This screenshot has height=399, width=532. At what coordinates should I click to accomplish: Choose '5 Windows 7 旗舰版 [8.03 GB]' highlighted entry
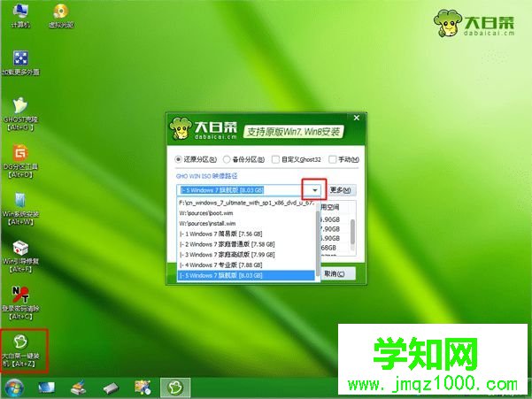[246, 275]
